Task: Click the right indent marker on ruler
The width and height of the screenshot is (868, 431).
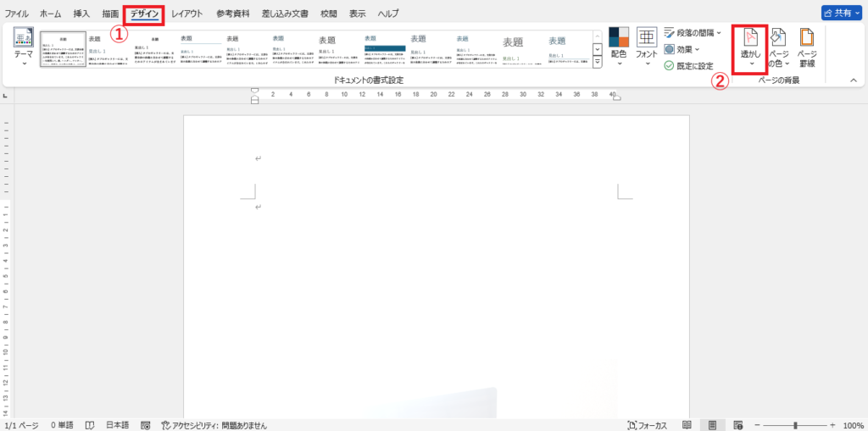Action: tap(617, 97)
